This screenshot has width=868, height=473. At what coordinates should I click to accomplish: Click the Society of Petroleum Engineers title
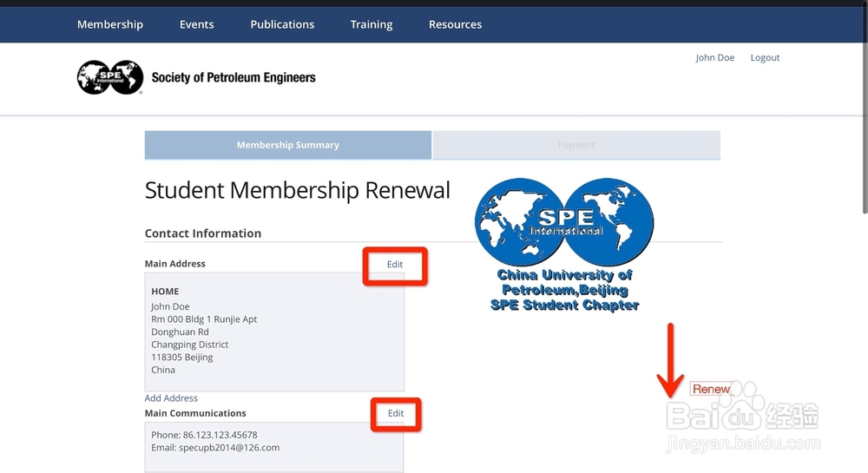(x=233, y=77)
